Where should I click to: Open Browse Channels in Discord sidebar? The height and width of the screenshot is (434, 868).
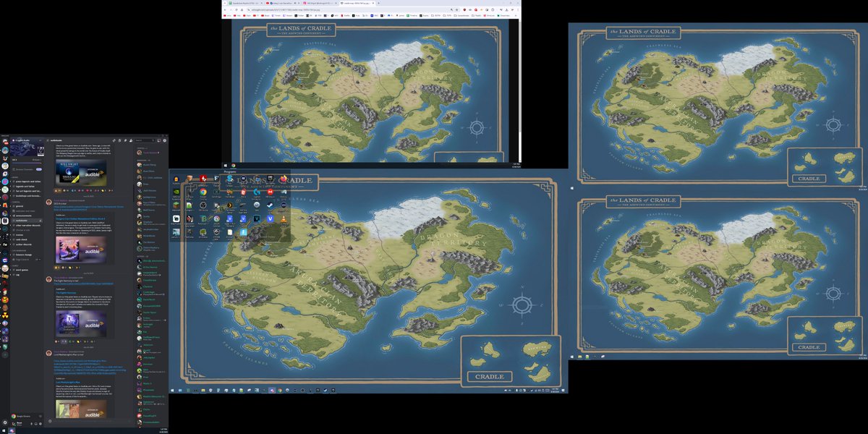point(27,169)
